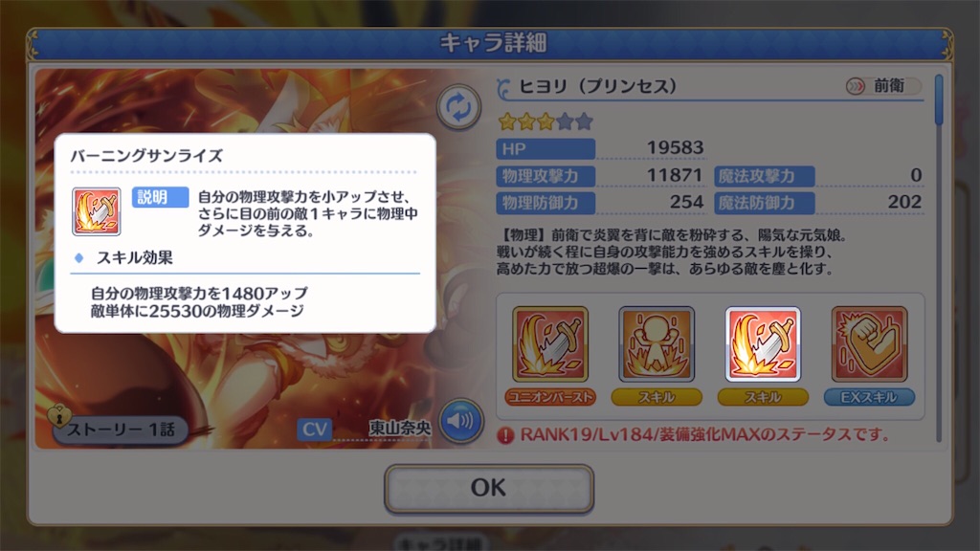
Task: Confirm with the OK button
Action: tap(489, 488)
